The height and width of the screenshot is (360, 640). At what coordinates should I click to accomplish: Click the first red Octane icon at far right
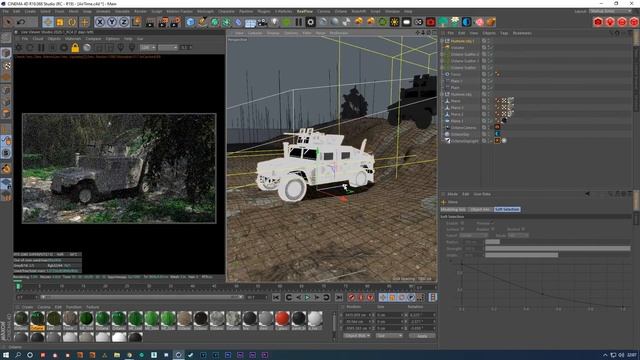tap(598, 22)
